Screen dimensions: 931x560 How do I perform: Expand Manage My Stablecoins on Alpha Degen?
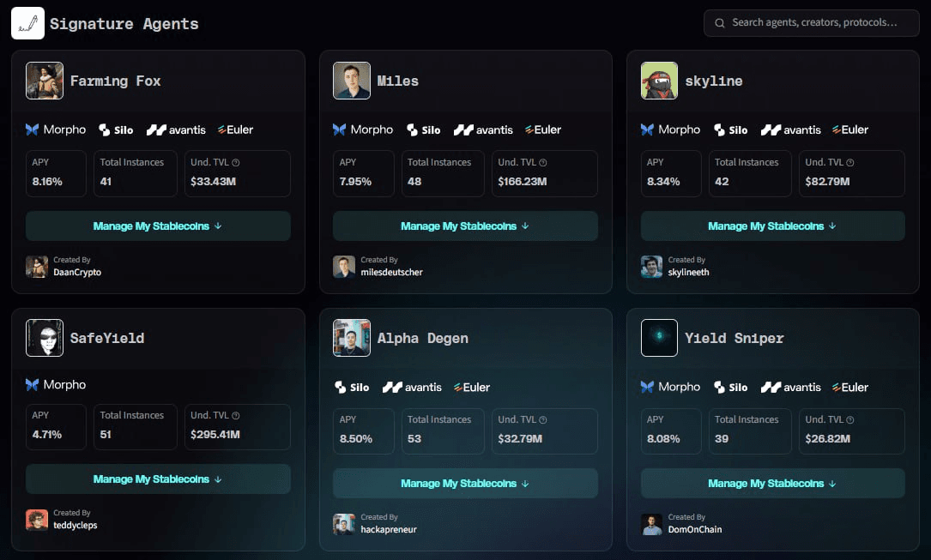[x=465, y=484]
